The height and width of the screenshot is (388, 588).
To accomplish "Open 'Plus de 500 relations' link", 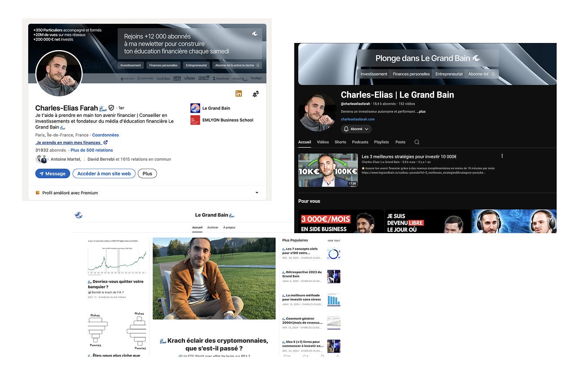I will 92,150.
